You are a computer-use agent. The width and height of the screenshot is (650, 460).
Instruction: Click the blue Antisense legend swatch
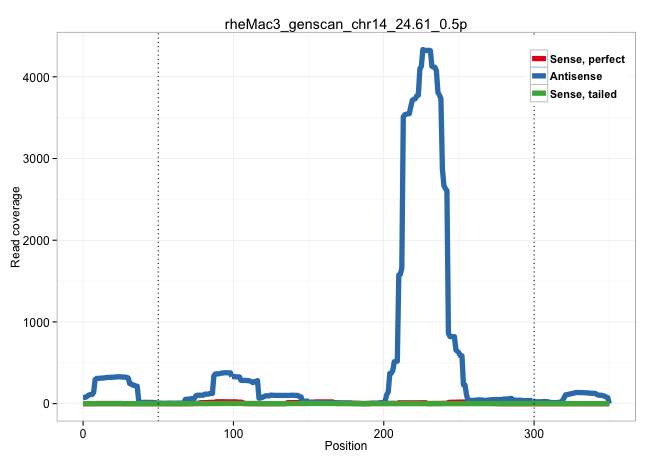tap(539, 76)
